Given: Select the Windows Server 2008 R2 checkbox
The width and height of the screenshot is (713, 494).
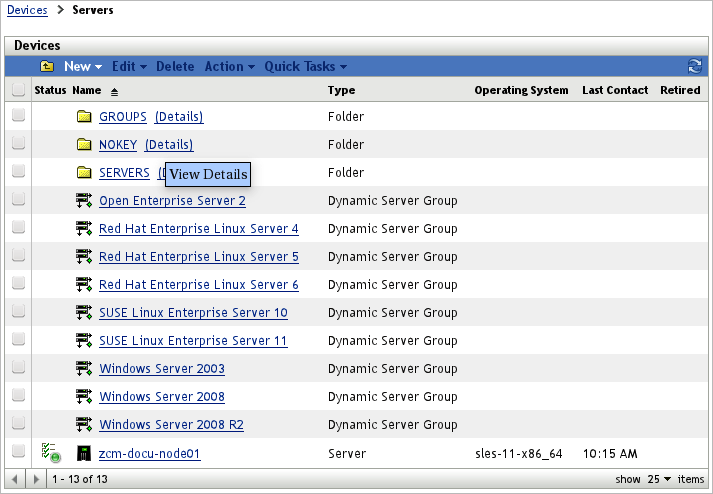Looking at the screenshot, I should click(x=18, y=425).
